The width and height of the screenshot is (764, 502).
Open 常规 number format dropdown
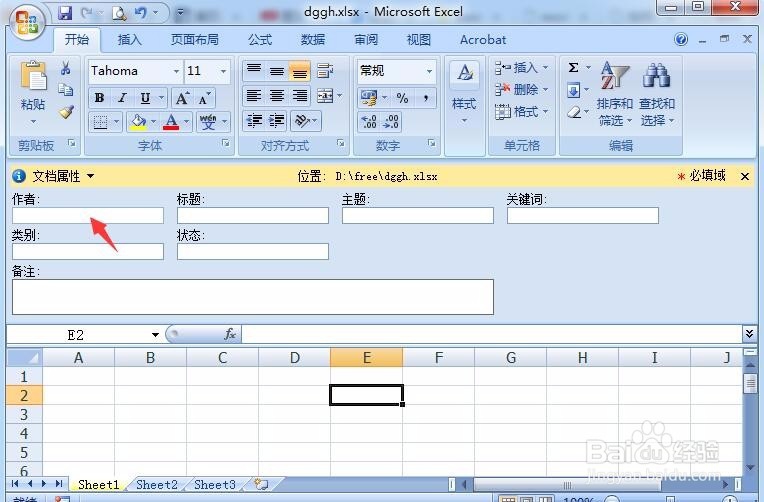click(x=429, y=71)
